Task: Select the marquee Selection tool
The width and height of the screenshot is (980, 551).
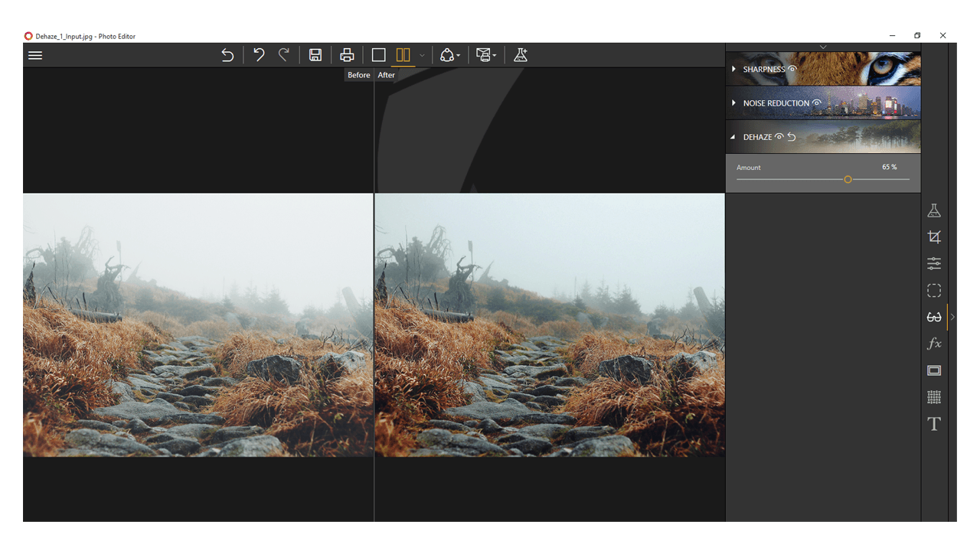Action: tap(933, 290)
